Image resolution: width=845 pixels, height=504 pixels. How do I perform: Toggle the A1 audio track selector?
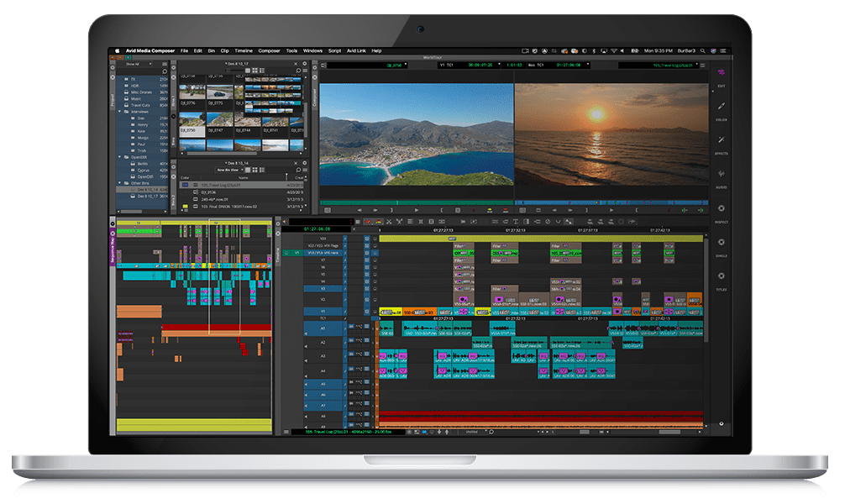[323, 328]
